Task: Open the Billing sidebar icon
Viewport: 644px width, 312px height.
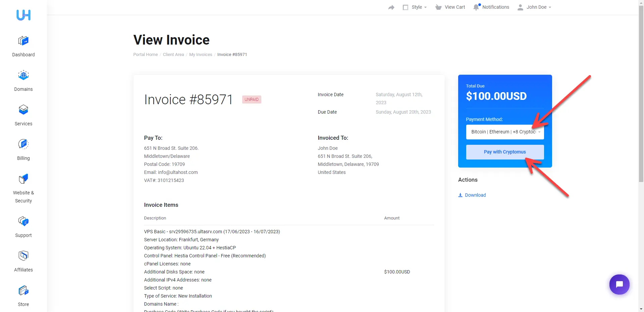Action: 23,144
